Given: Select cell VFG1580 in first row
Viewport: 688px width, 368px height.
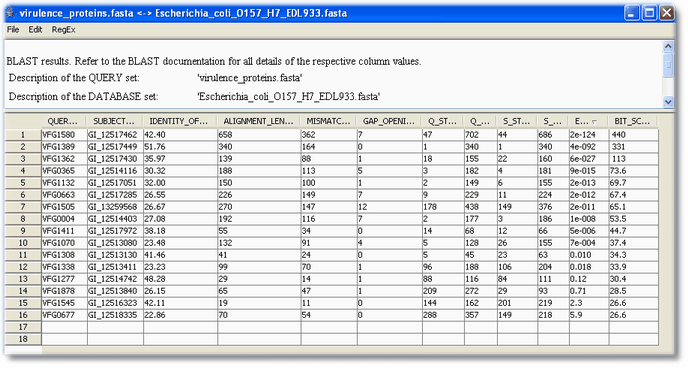Looking at the screenshot, I should tap(64, 135).
